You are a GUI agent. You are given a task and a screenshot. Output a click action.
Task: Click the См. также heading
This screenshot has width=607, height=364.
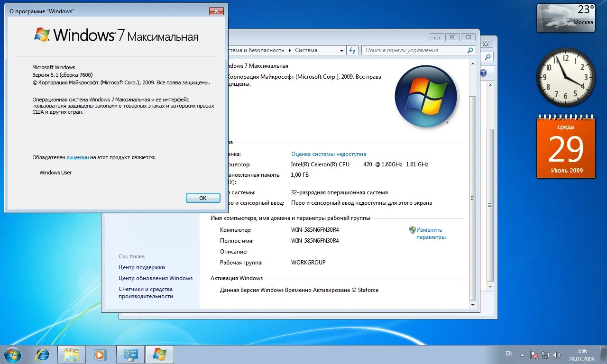tap(132, 256)
